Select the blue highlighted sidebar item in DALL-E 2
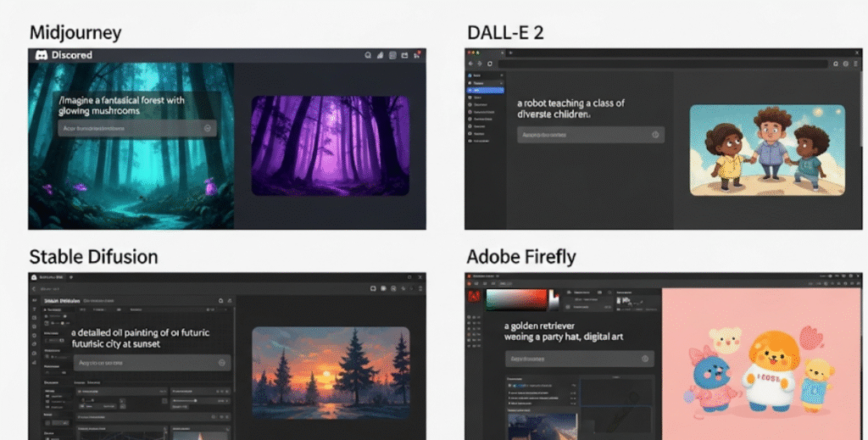This screenshot has height=440, width=868. [486, 90]
